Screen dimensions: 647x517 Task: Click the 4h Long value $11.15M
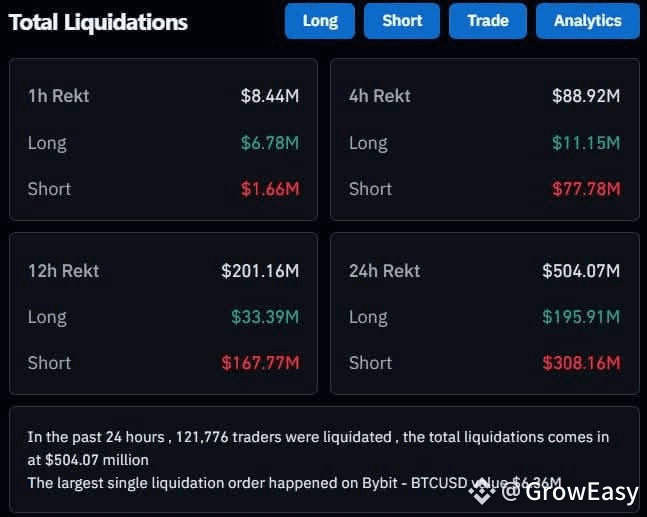click(x=586, y=143)
